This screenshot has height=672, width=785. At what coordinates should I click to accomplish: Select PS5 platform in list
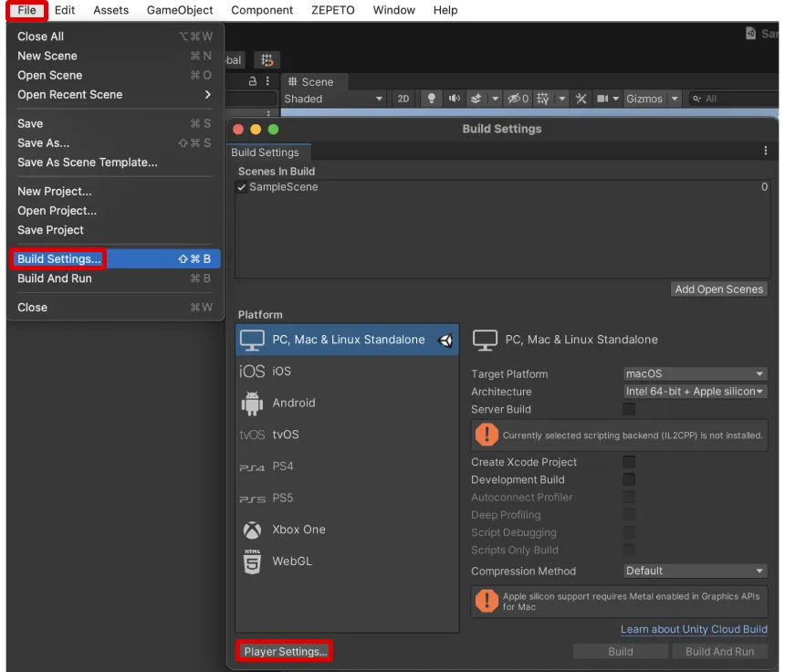(347, 498)
